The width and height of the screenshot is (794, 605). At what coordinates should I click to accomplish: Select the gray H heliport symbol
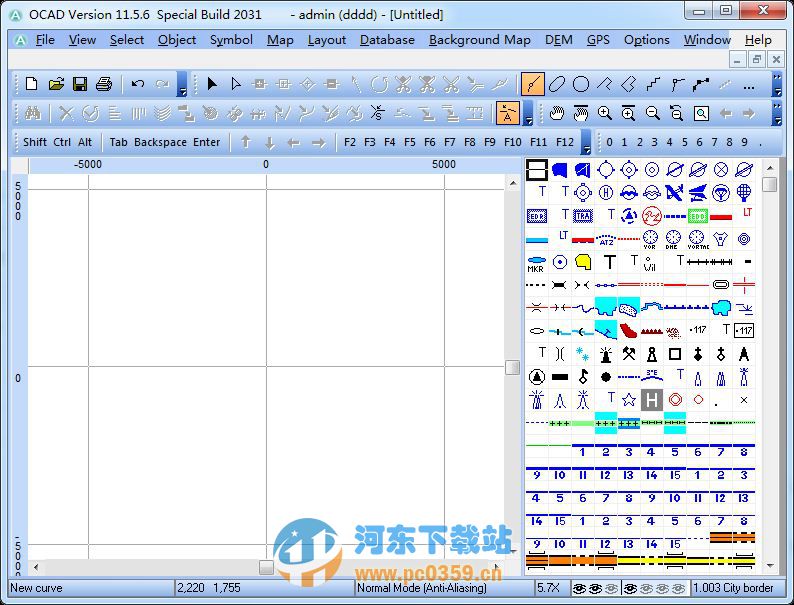pyautogui.click(x=652, y=400)
